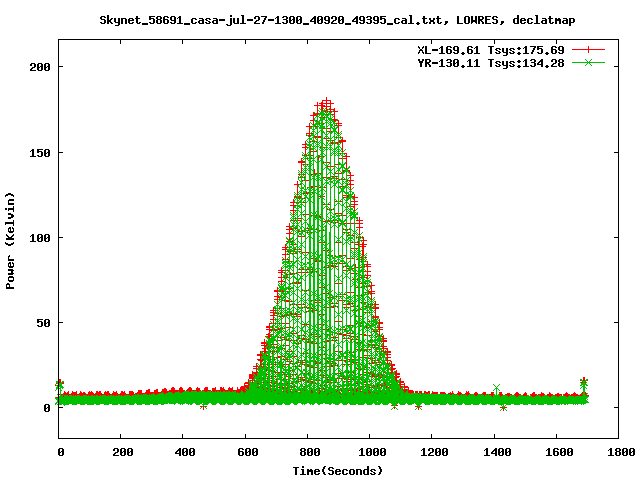The height and width of the screenshot is (480, 640).
Task: Click the x-axis tick label 1400
Action: coord(497,452)
